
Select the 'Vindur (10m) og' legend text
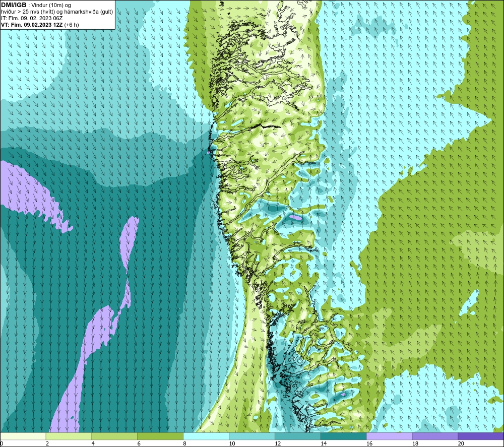pos(51,5)
